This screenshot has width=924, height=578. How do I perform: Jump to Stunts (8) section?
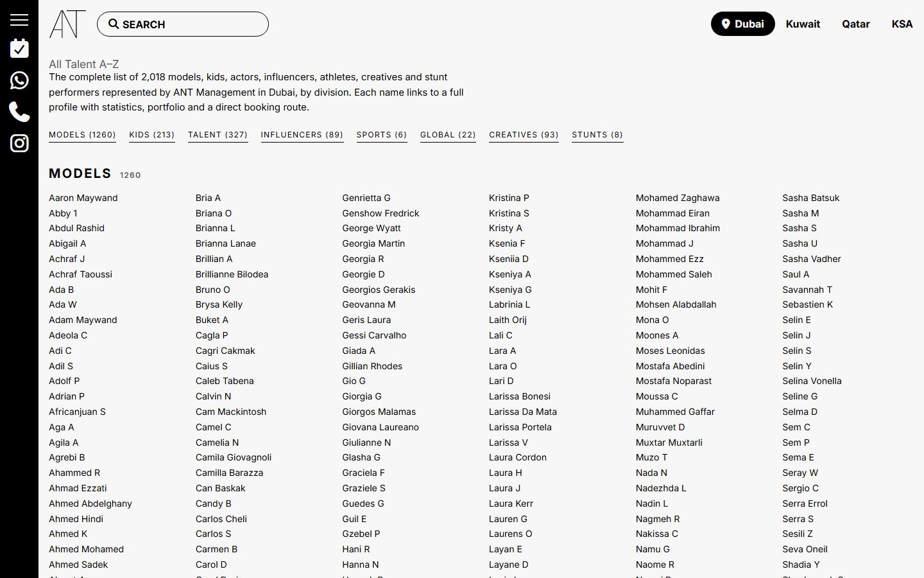(597, 135)
